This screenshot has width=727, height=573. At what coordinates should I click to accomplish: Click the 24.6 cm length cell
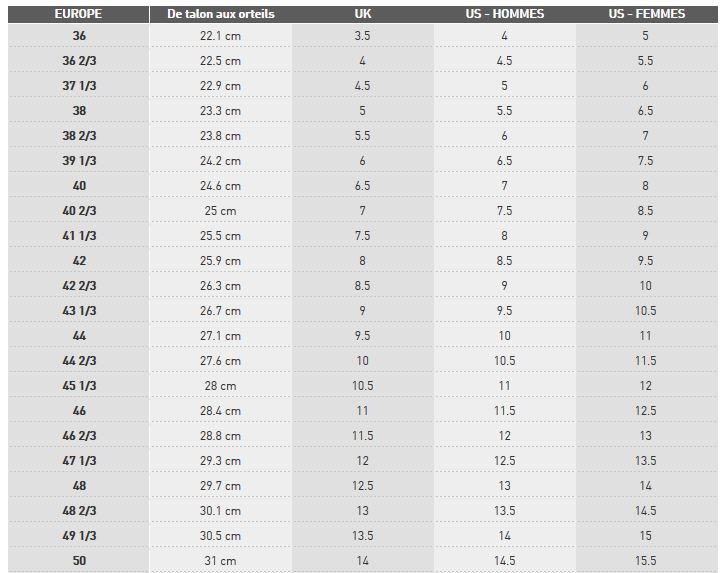(x=220, y=186)
